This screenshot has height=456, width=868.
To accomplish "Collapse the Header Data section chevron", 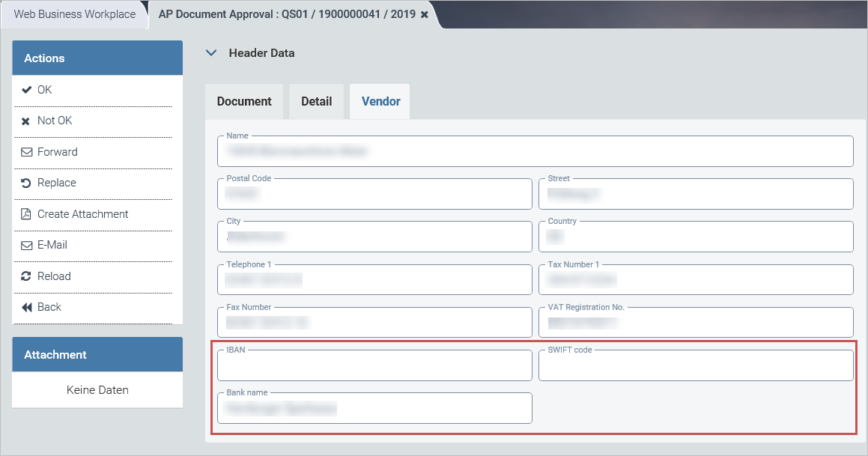I will tap(211, 53).
